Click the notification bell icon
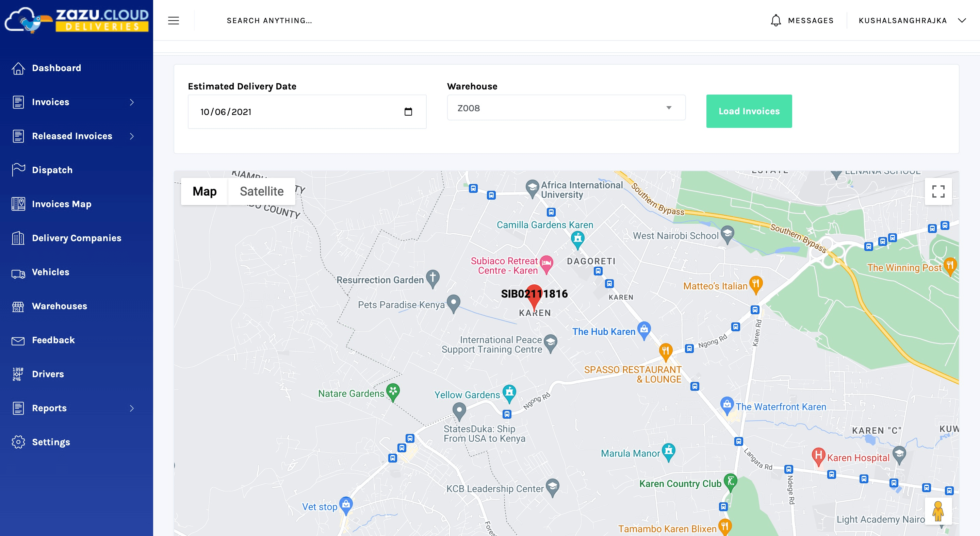 776,20
